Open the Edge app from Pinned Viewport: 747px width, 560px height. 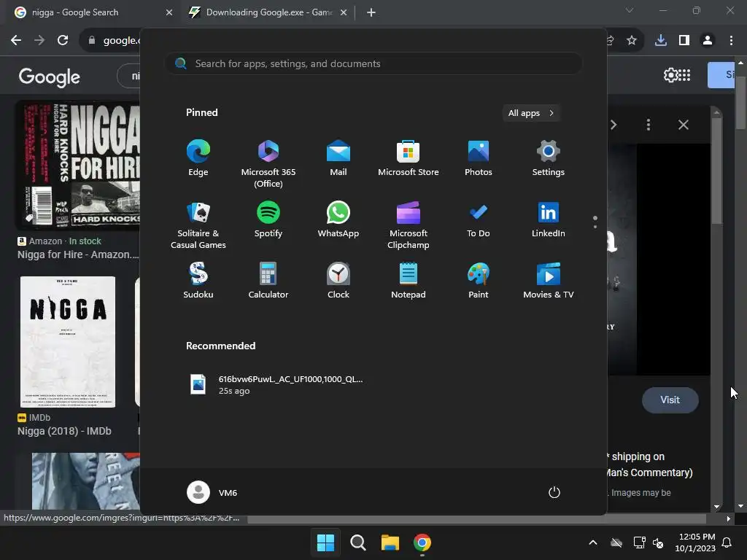click(x=198, y=158)
